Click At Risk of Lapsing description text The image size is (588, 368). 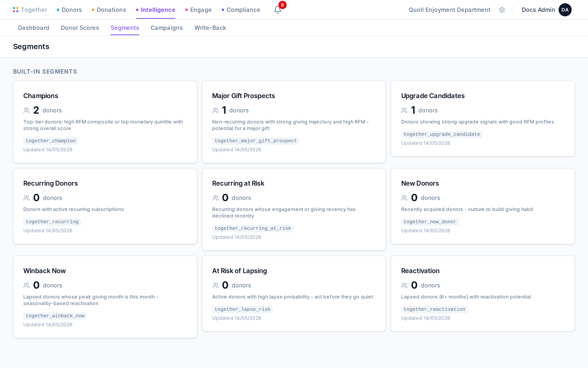click(293, 297)
